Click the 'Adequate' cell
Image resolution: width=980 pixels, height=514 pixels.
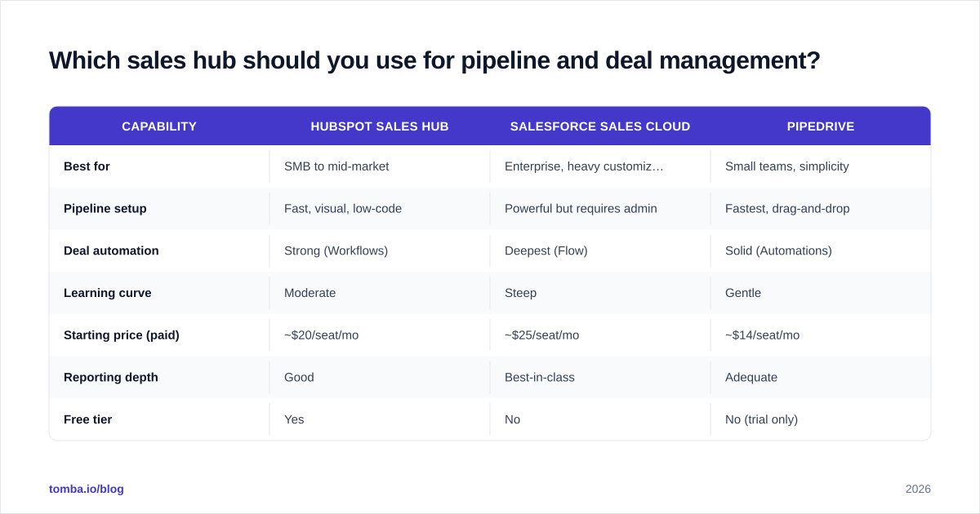pyautogui.click(x=751, y=378)
